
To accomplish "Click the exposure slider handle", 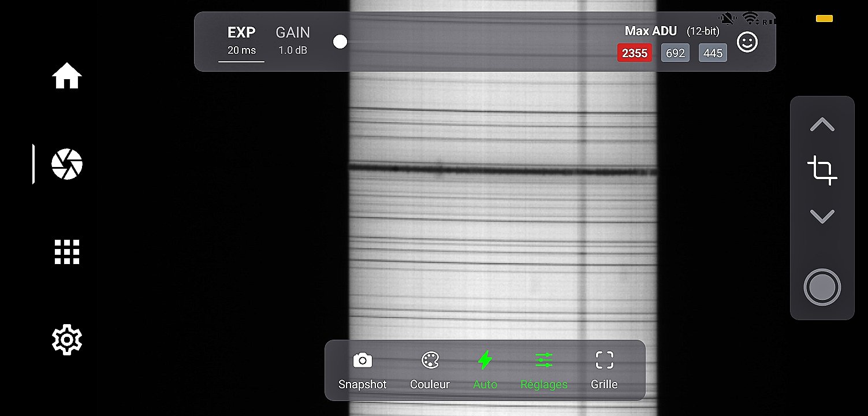I will click(340, 42).
